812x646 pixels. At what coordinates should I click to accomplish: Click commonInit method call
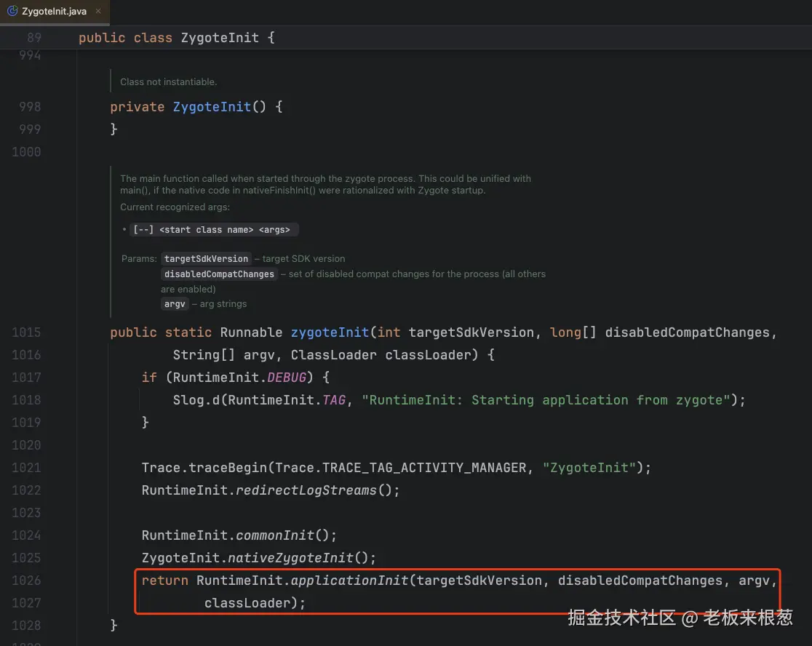coord(275,535)
